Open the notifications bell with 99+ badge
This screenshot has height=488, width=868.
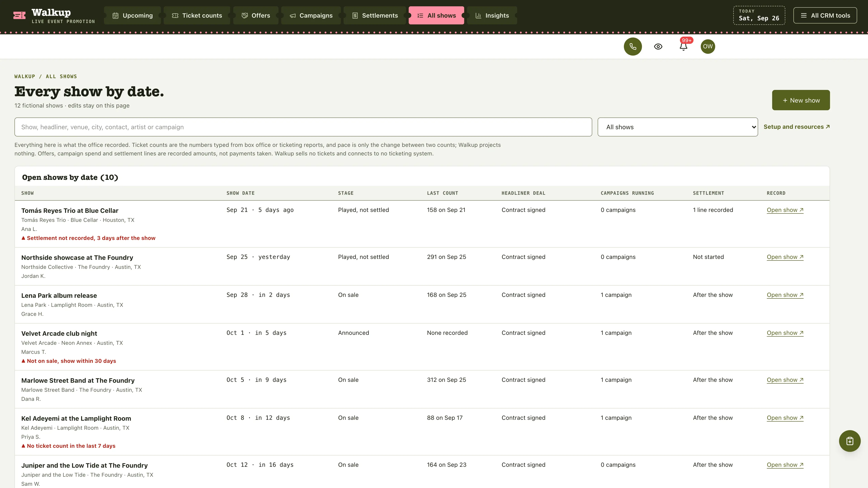tap(683, 47)
